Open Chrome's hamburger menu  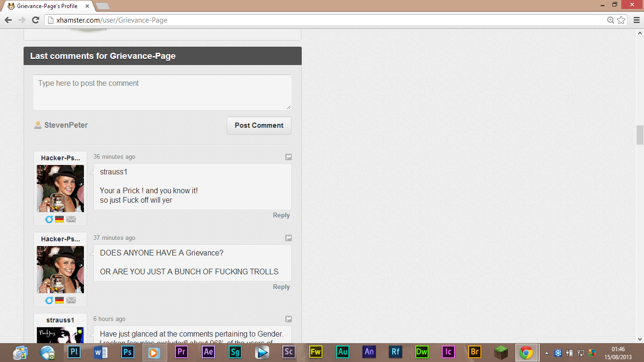coord(636,20)
